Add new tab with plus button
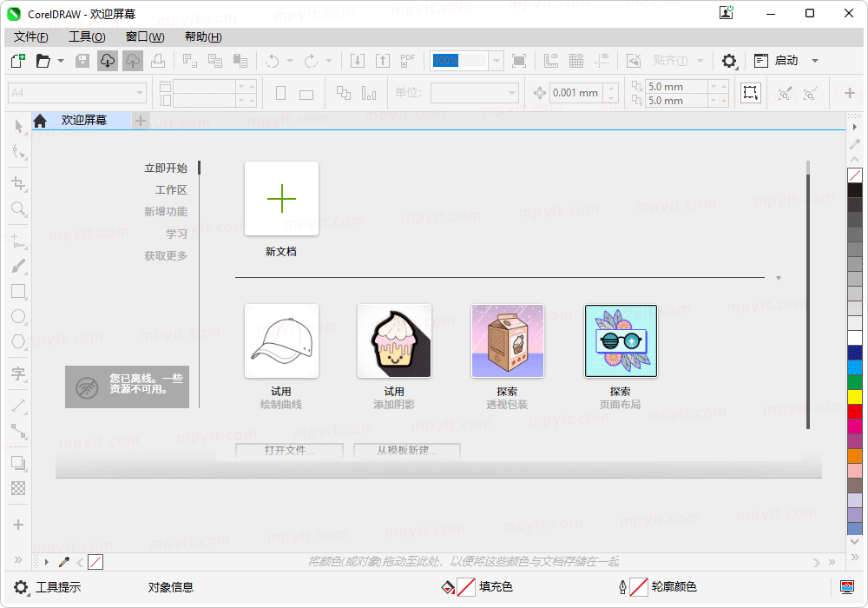The width and height of the screenshot is (868, 608). [141, 120]
